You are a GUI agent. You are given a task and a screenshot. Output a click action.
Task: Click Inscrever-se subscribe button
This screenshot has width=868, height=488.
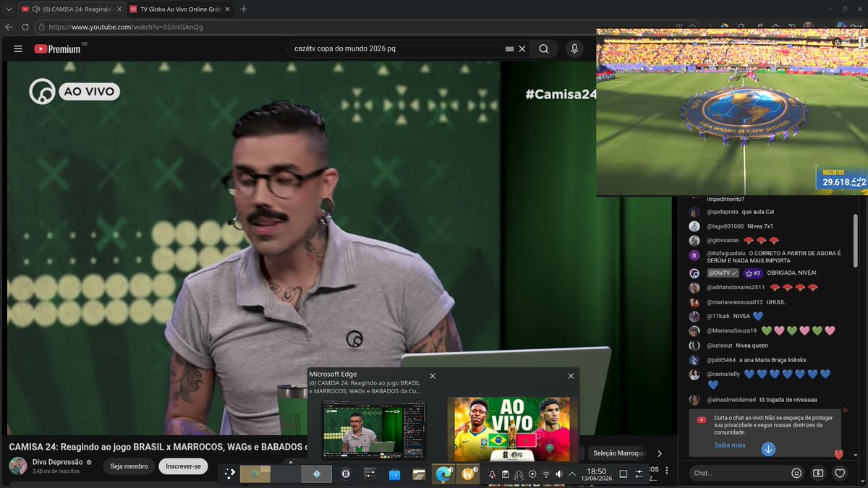(x=183, y=466)
